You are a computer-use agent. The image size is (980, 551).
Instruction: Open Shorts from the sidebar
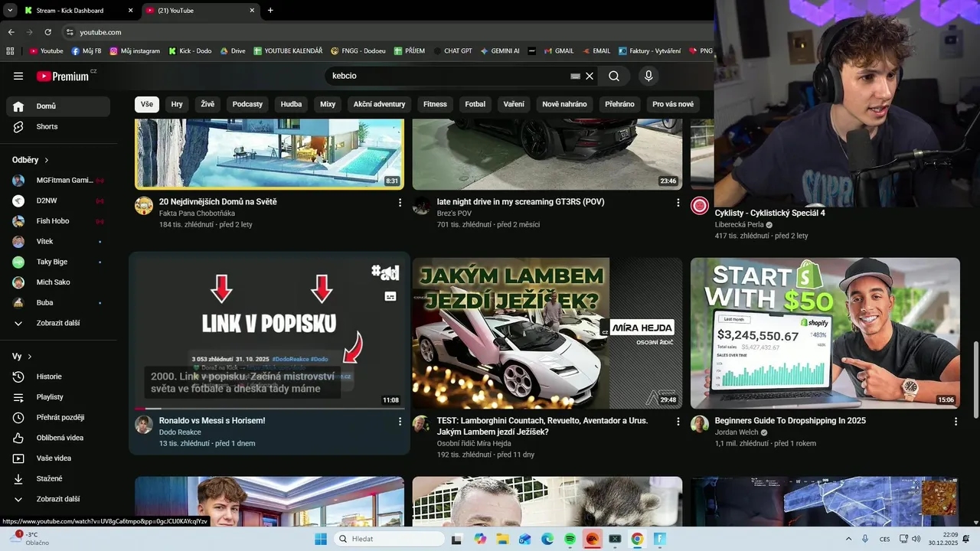click(59, 126)
